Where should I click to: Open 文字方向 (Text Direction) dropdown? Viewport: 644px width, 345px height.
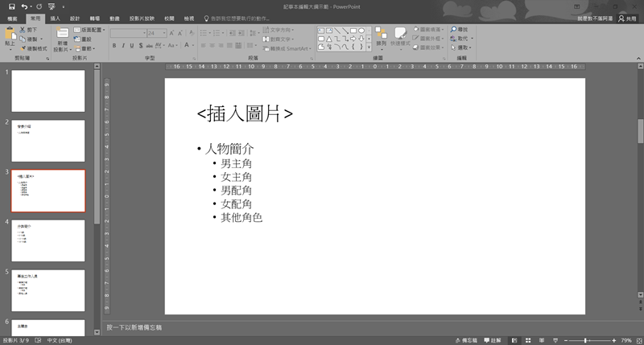279,30
